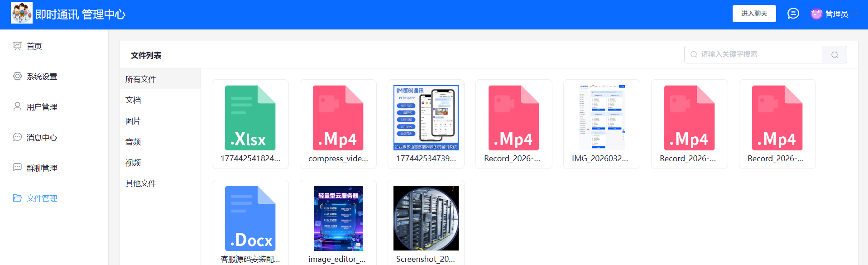Go to 首页 in the sidebar

[x=34, y=46]
